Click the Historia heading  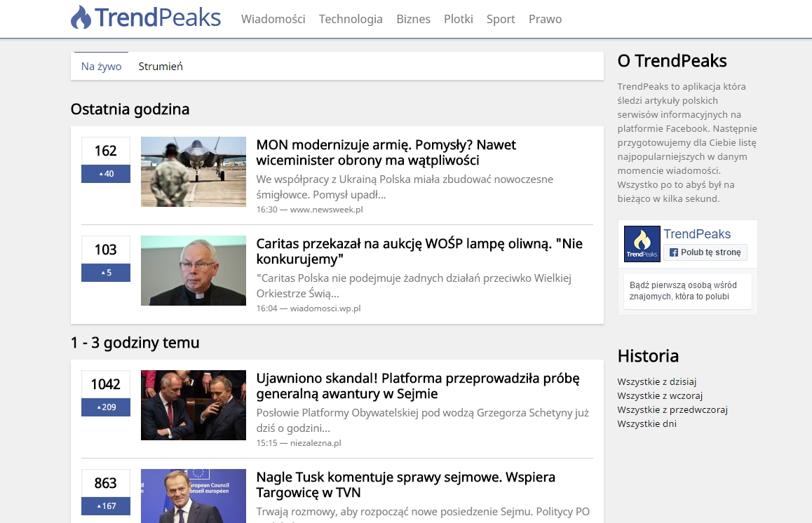click(648, 356)
